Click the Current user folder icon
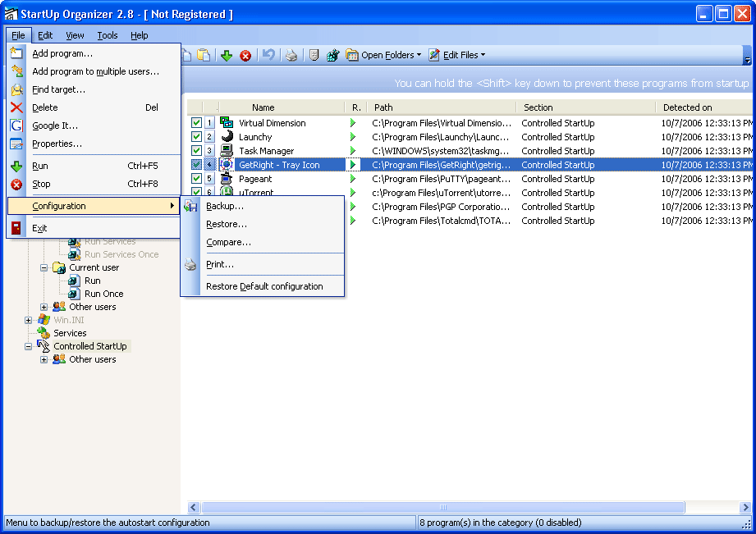The width and height of the screenshot is (756, 534). click(x=59, y=267)
